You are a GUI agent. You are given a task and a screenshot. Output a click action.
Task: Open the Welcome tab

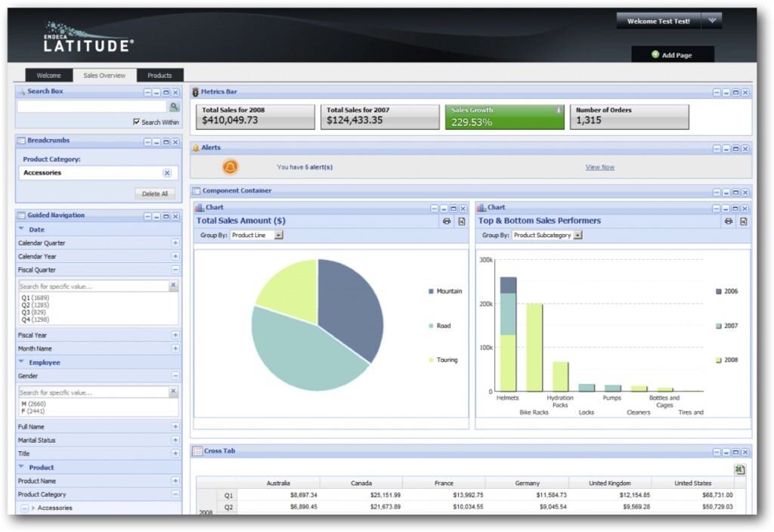pos(48,75)
